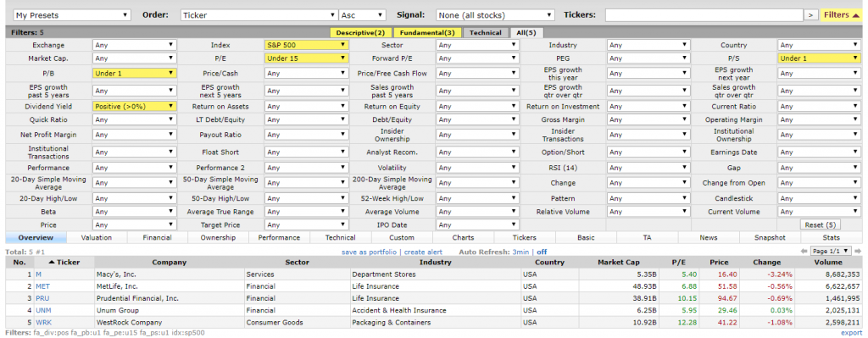This screenshot has width=868, height=338.
Task: Turn Auto Refresh off
Action: coord(542,252)
